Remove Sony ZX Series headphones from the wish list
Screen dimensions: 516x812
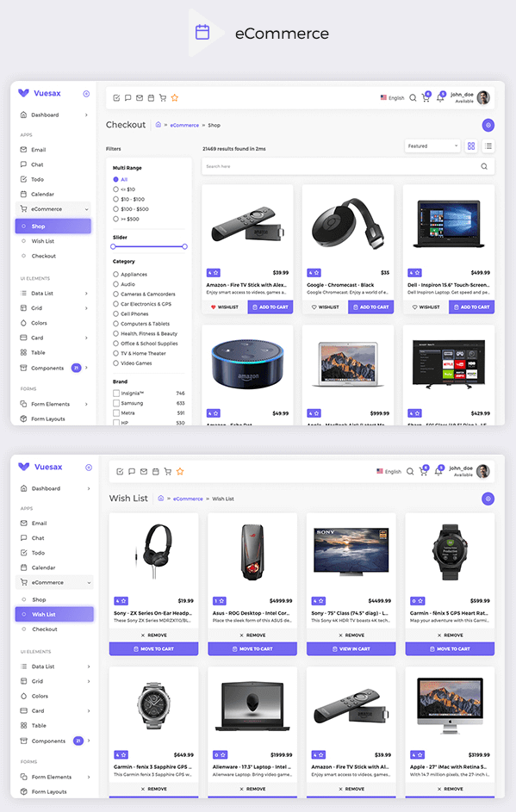coord(153,635)
